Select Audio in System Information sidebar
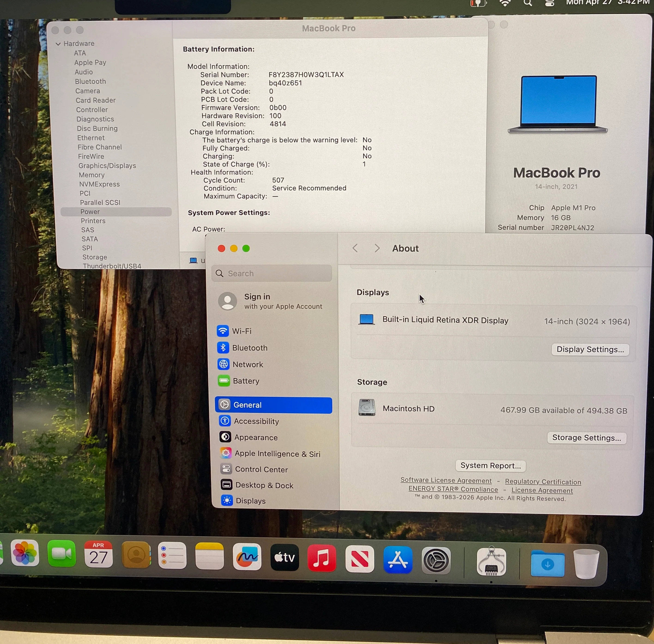 [x=84, y=72]
